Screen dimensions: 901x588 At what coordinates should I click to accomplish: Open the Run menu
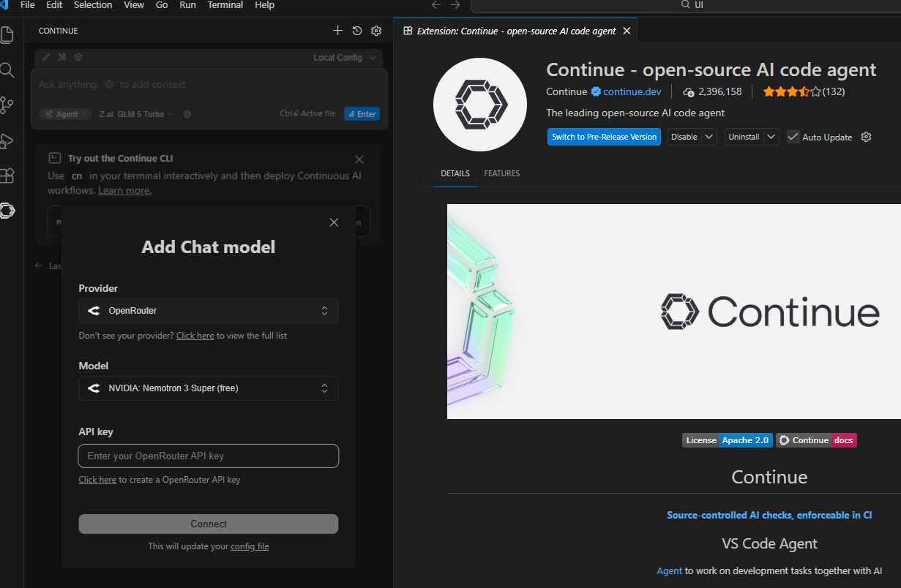pos(187,5)
